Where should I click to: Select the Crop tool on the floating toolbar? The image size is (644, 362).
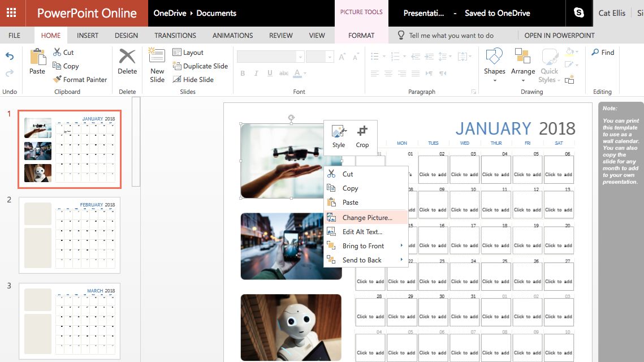(x=362, y=137)
